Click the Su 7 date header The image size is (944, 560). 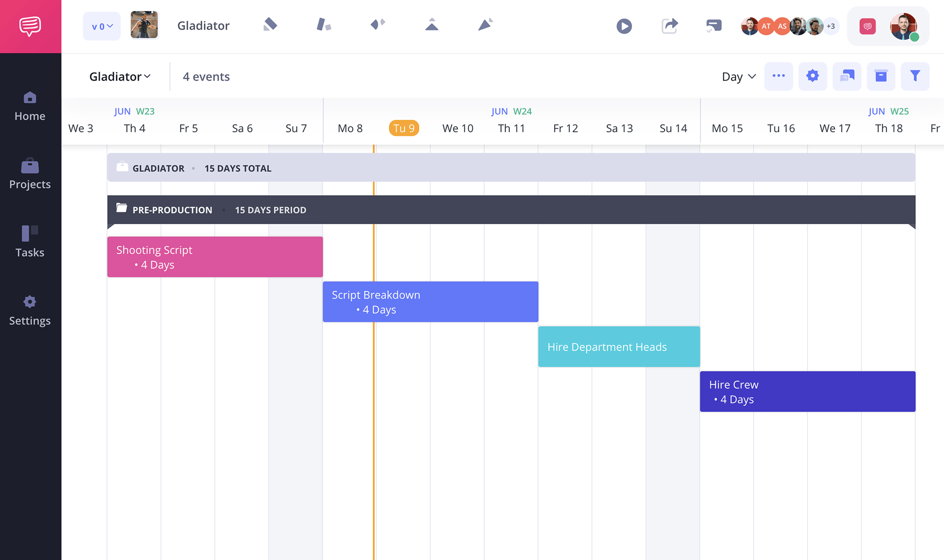[296, 128]
